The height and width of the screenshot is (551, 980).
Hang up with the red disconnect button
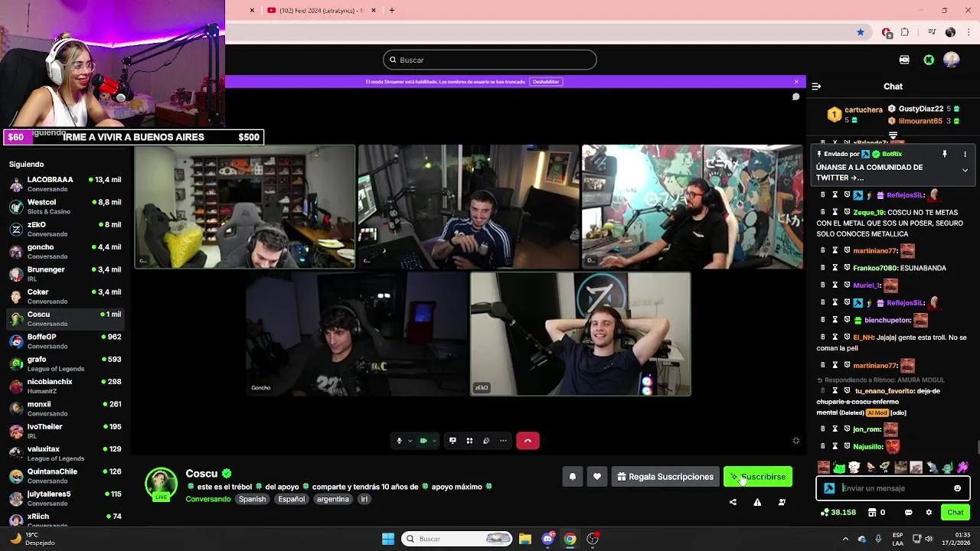click(x=528, y=441)
